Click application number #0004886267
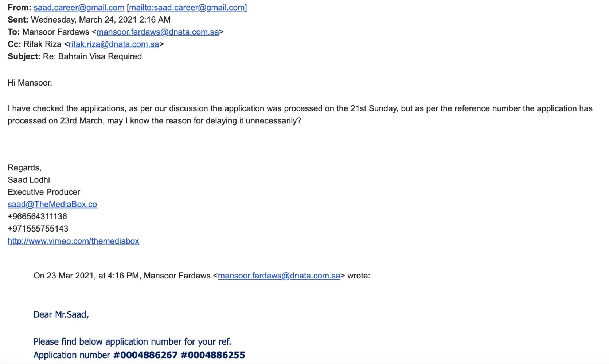 (x=145, y=355)
